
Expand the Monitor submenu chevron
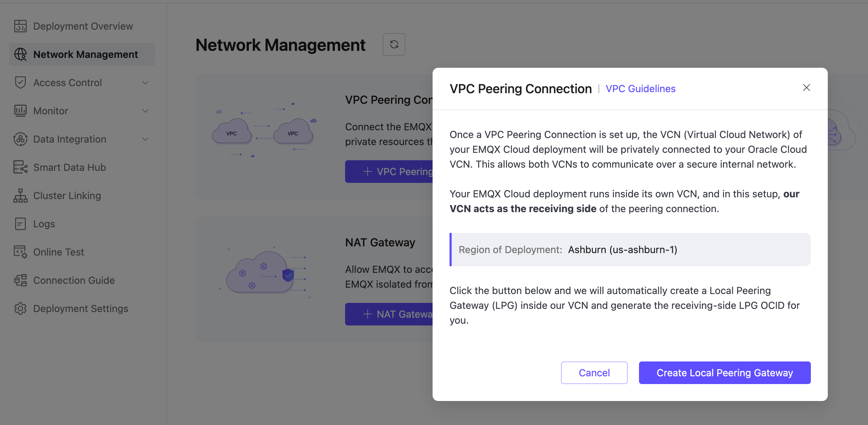pyautogui.click(x=145, y=111)
